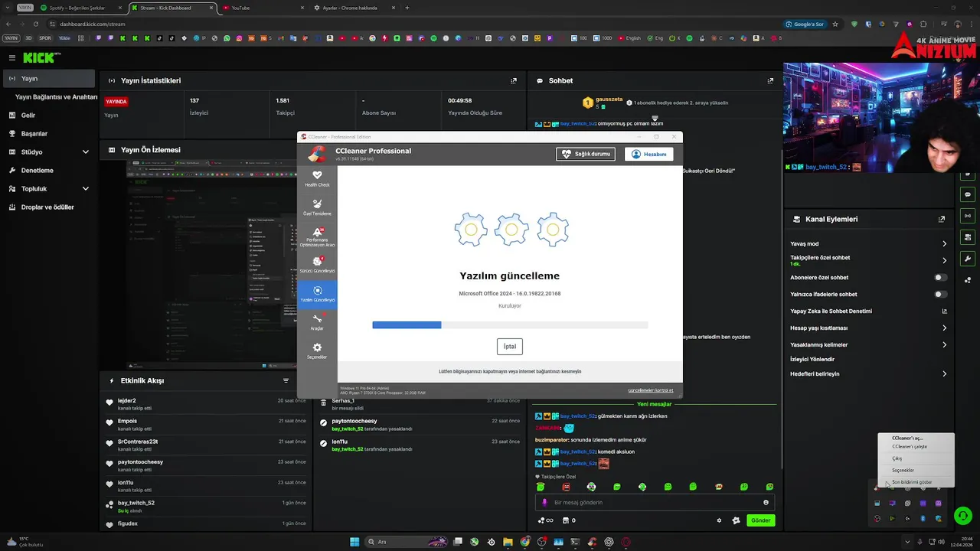Click the CCleaner logo in header
The width and height of the screenshot is (980, 551).
tap(317, 154)
